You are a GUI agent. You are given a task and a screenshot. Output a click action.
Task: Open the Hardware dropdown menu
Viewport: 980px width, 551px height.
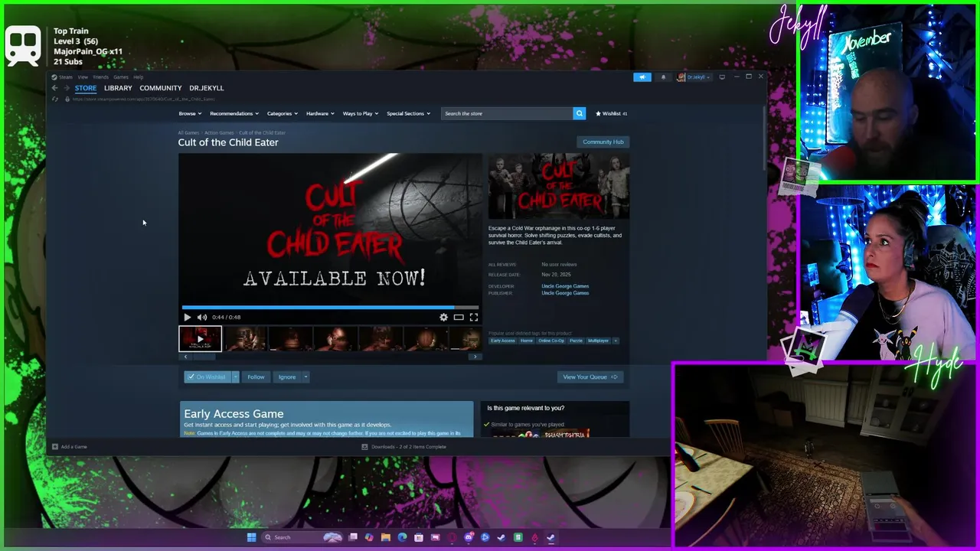pyautogui.click(x=320, y=113)
